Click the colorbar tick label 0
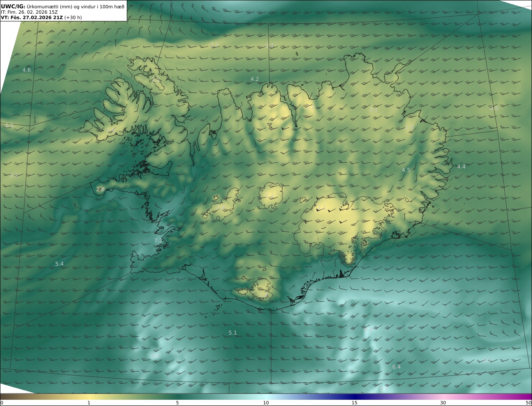This screenshot has width=532, height=406. (2, 403)
